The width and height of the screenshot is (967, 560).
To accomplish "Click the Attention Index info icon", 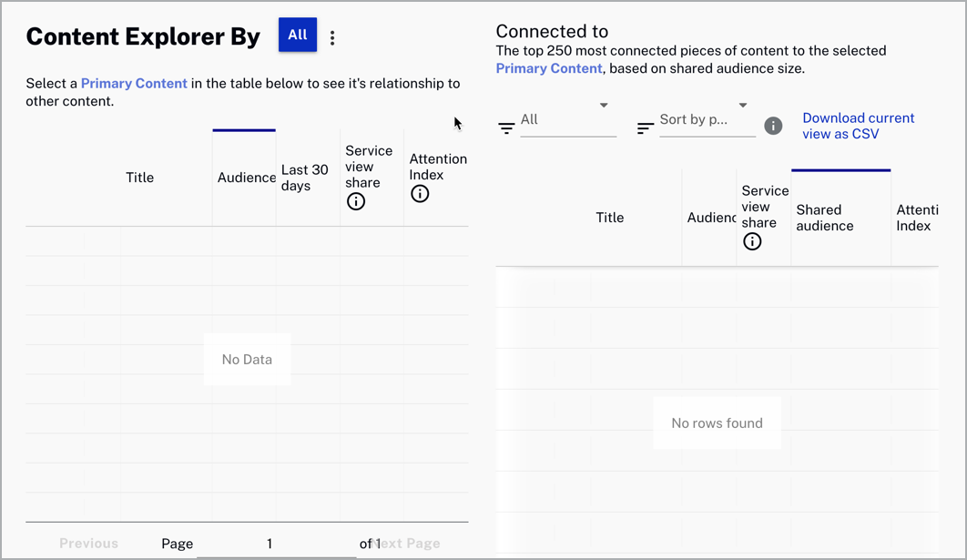I will coord(420,193).
